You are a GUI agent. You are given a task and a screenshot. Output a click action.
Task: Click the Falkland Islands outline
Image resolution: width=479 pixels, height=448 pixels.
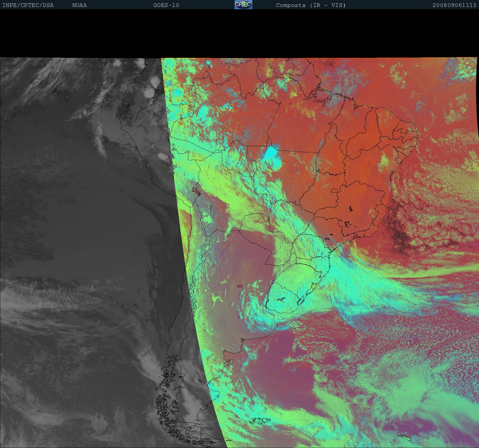click(259, 421)
